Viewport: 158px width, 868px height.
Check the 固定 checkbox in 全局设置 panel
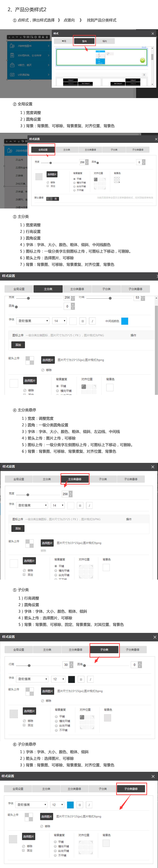click(x=48, y=186)
